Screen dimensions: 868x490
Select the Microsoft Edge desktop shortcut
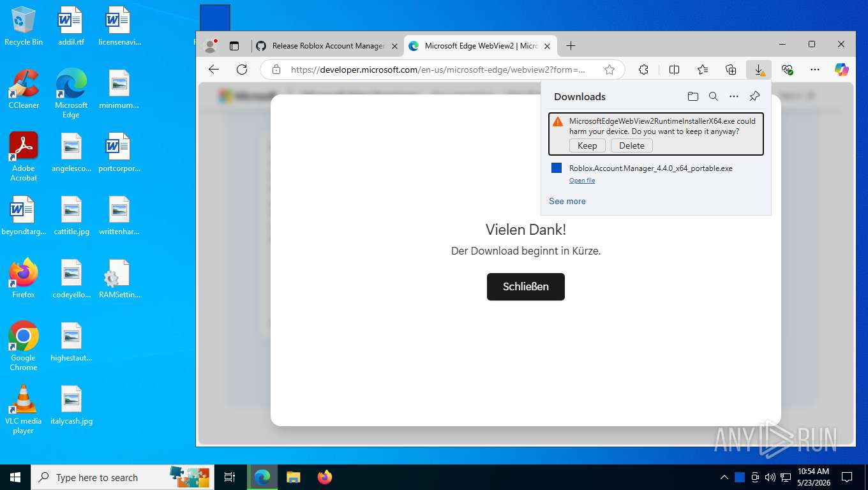click(71, 93)
